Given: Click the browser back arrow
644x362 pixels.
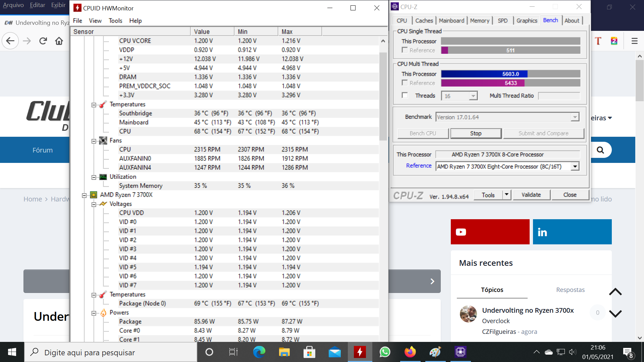Looking at the screenshot, I should click(10, 41).
